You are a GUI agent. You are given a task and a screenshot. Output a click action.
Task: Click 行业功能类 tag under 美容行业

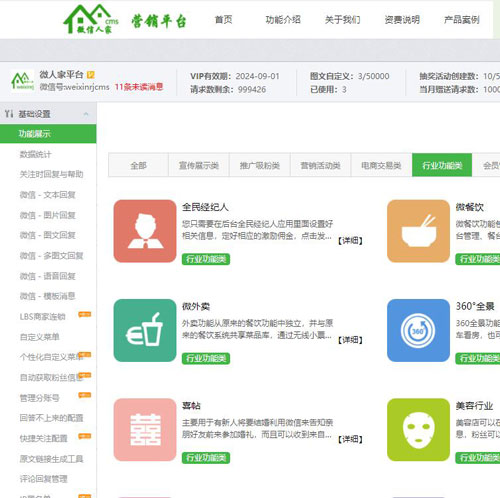(478, 458)
